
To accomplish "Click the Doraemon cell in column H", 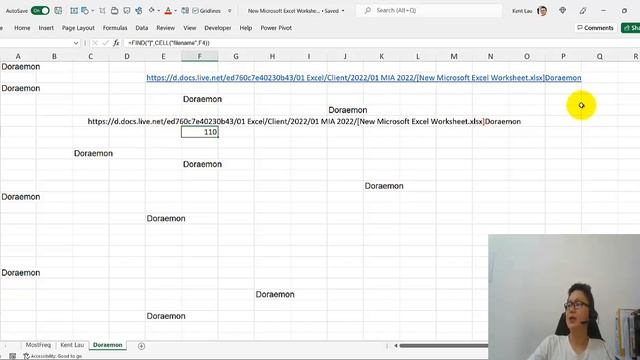I will (275, 294).
